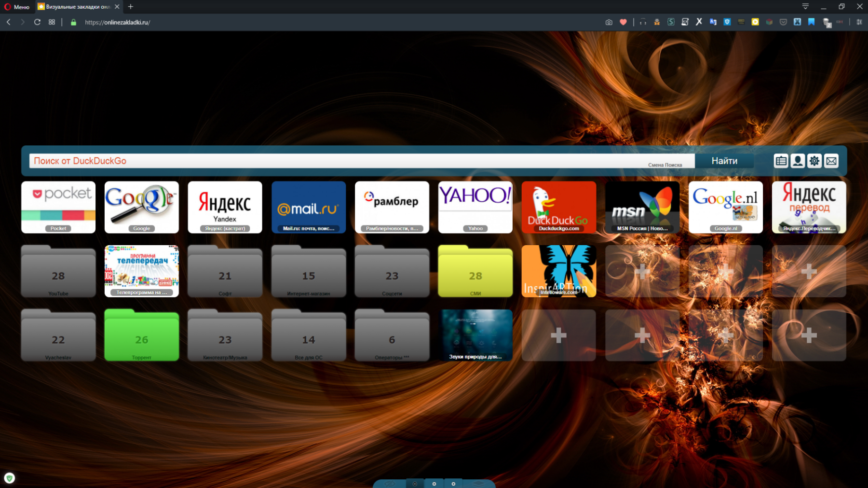868x488 pixels.
Task: Open the Смена Поиска search engine selector
Action: 665,165
